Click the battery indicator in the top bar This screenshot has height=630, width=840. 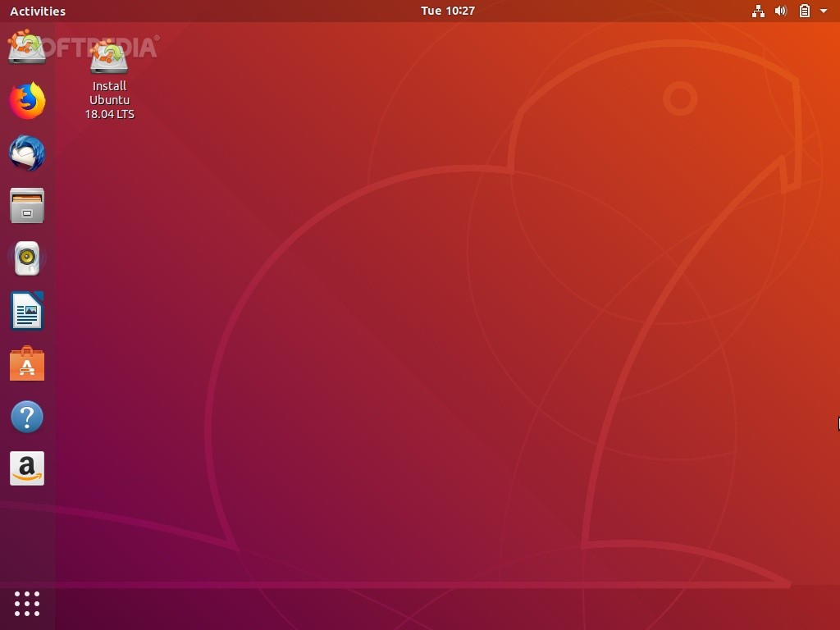805,11
